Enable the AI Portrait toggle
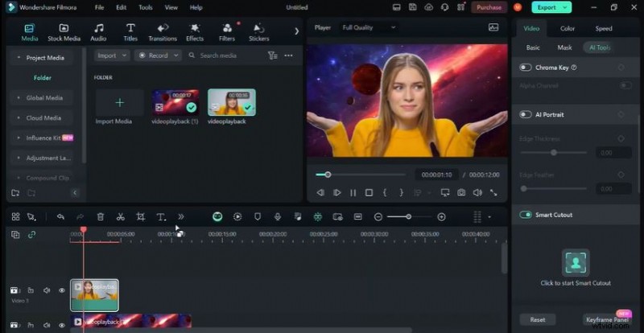 (526, 114)
